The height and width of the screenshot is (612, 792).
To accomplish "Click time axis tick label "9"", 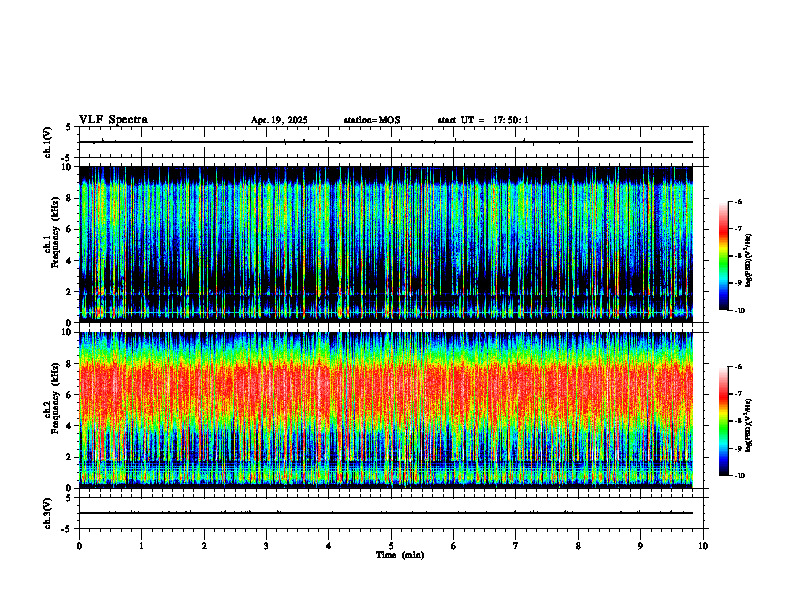I will click(640, 546).
